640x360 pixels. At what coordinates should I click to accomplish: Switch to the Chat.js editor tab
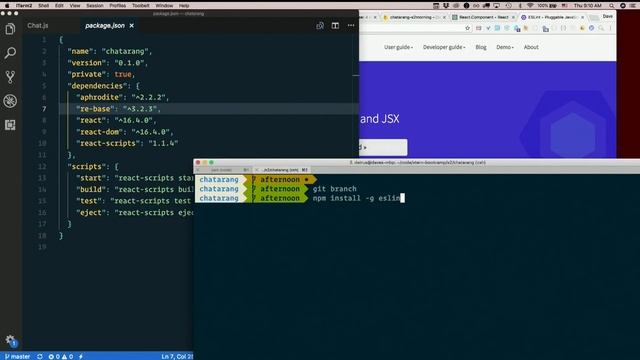coord(38,25)
